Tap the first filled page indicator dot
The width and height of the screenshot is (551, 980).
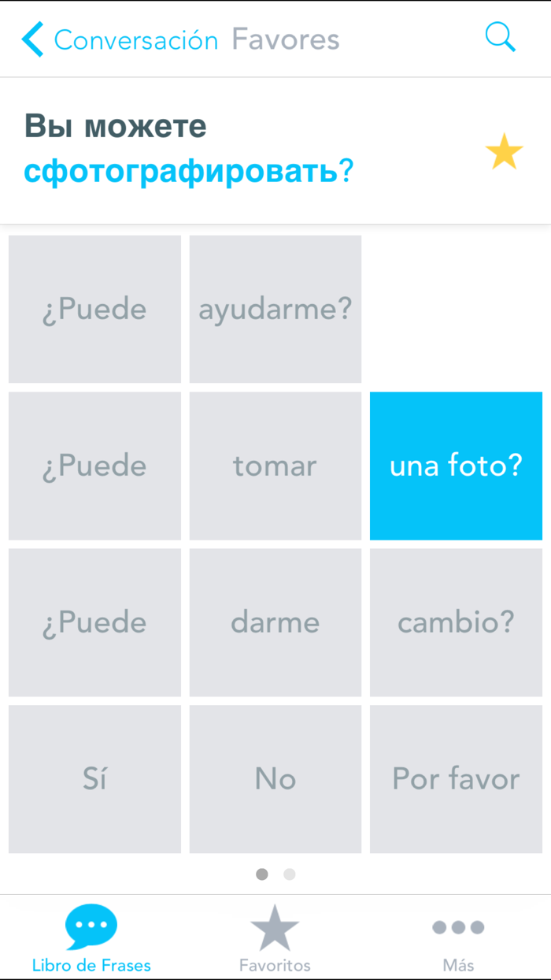(x=262, y=874)
